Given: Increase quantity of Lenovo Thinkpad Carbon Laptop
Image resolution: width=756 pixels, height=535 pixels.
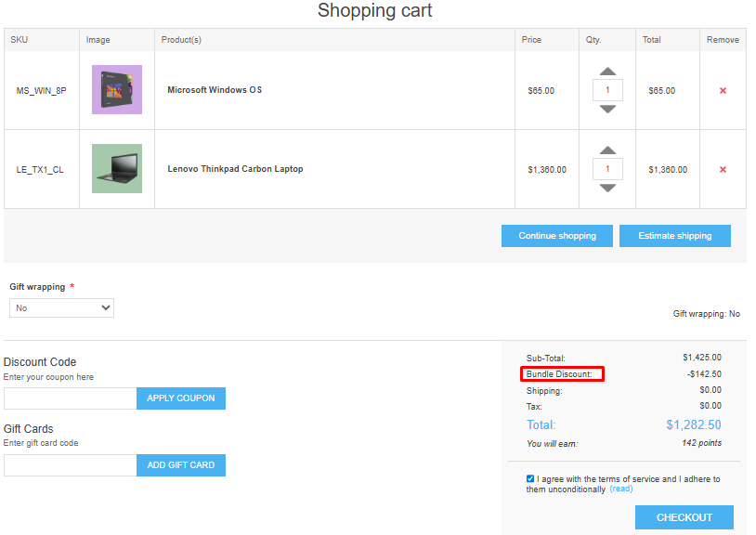Looking at the screenshot, I should 607,150.
